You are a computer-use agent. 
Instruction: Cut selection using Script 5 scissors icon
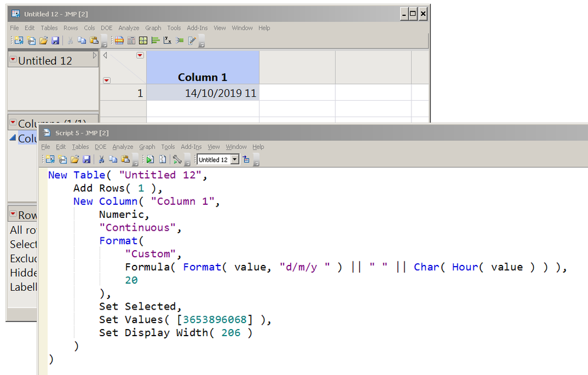click(x=101, y=160)
